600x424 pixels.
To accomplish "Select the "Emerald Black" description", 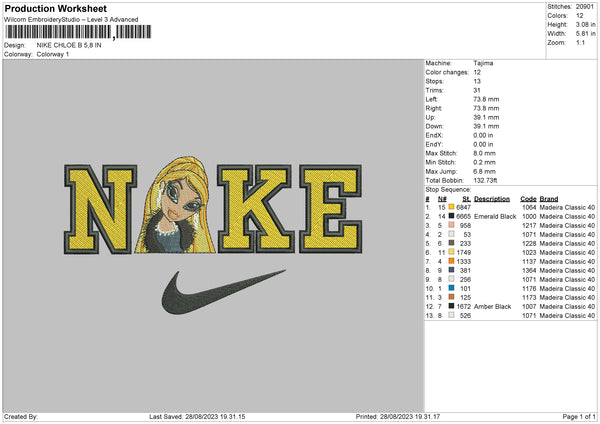I will point(495,217).
